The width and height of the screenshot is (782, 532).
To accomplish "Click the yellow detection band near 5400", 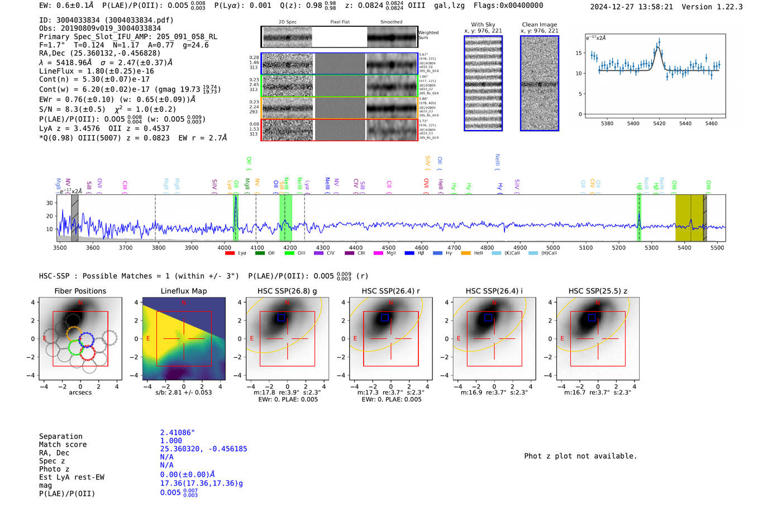I will [689, 218].
